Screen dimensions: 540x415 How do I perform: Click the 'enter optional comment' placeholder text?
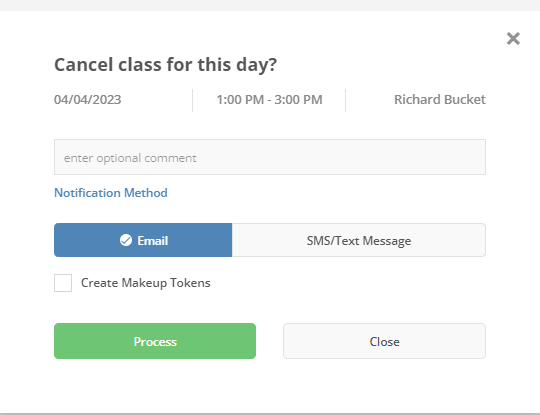click(130, 158)
